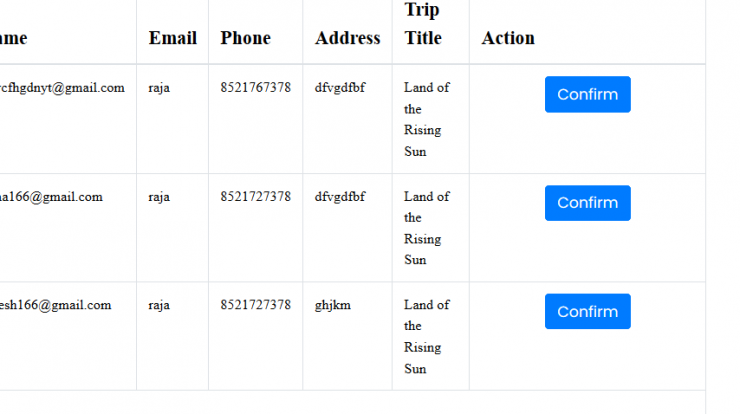This screenshot has width=740, height=414.
Task: Select the Email column header
Action: [173, 38]
